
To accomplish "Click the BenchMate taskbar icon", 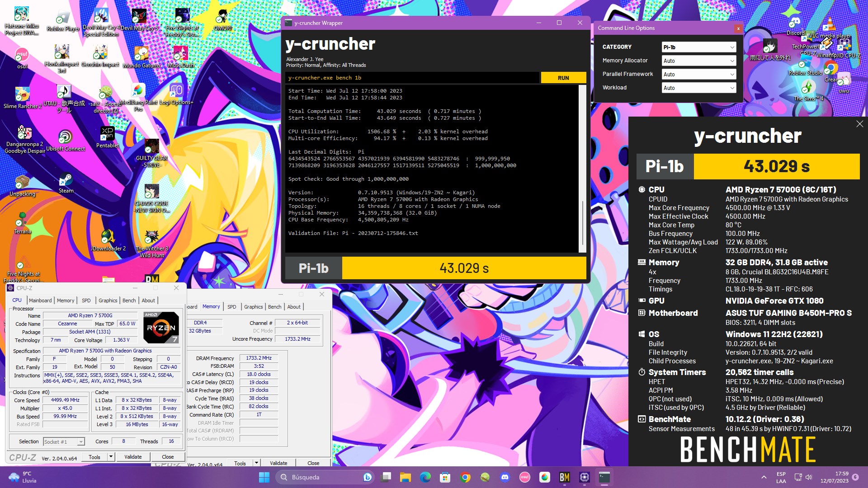I will pos(564,477).
